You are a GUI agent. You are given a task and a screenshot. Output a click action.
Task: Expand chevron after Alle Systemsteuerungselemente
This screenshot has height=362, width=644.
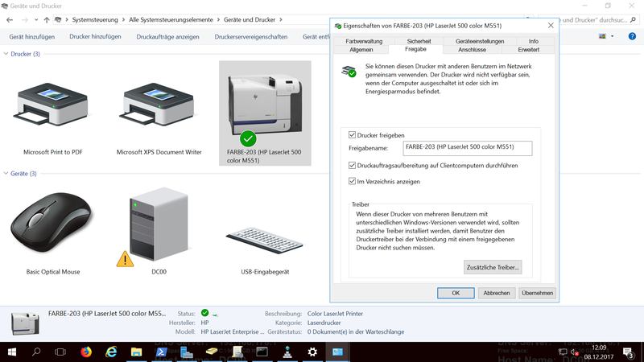(218, 19)
